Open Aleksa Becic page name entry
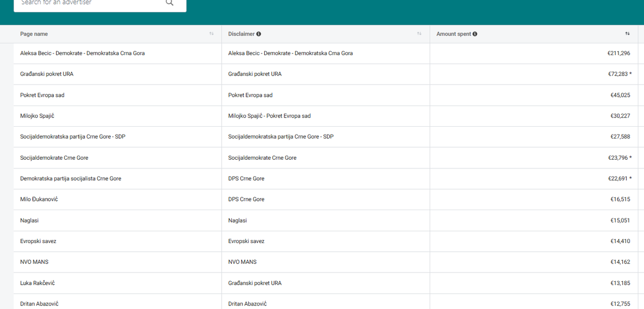 tap(82, 54)
